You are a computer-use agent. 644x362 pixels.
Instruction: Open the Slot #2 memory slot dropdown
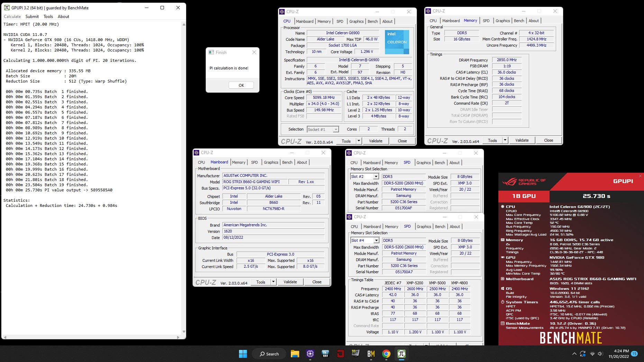coord(376,177)
